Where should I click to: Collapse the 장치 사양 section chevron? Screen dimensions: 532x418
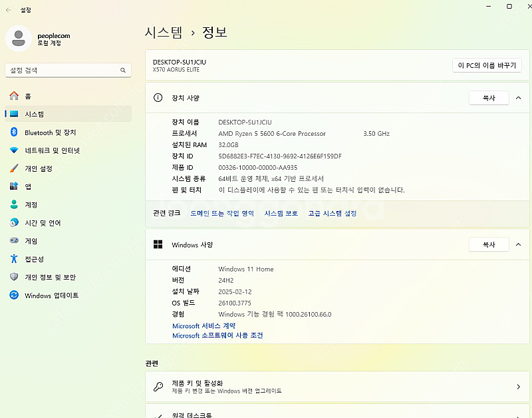coord(518,98)
